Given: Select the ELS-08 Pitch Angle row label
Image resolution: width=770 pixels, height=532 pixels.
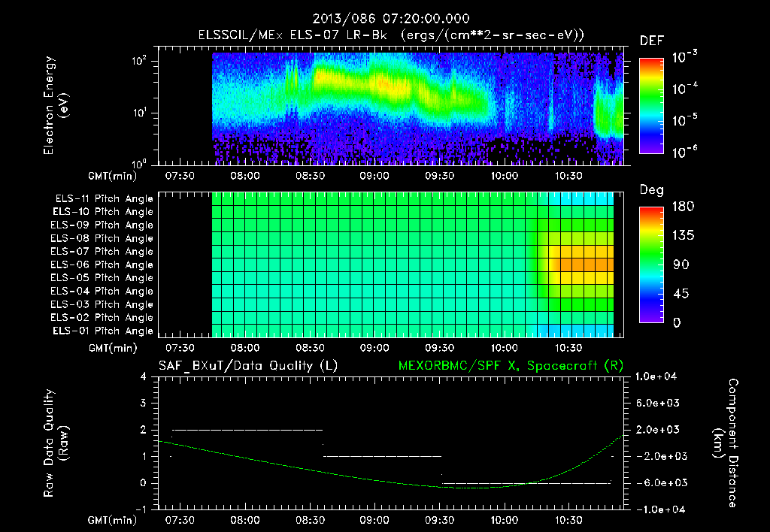Looking at the screenshot, I should click(x=102, y=238).
